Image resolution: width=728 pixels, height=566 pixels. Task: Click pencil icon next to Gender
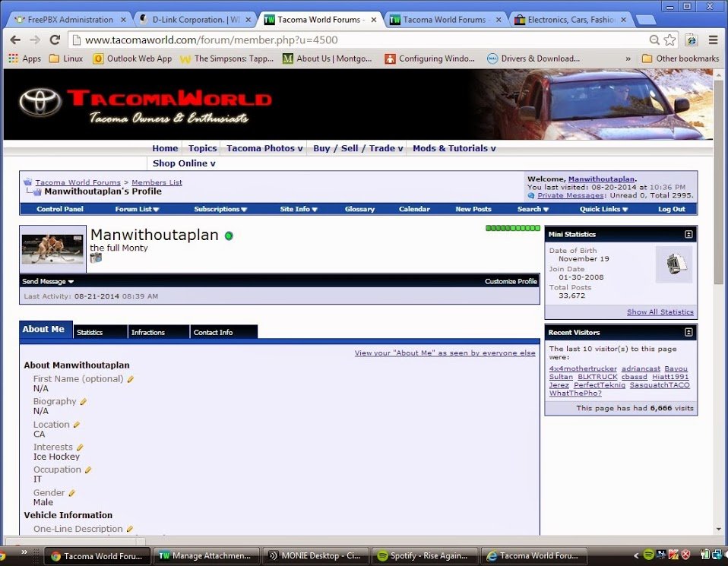(x=72, y=492)
